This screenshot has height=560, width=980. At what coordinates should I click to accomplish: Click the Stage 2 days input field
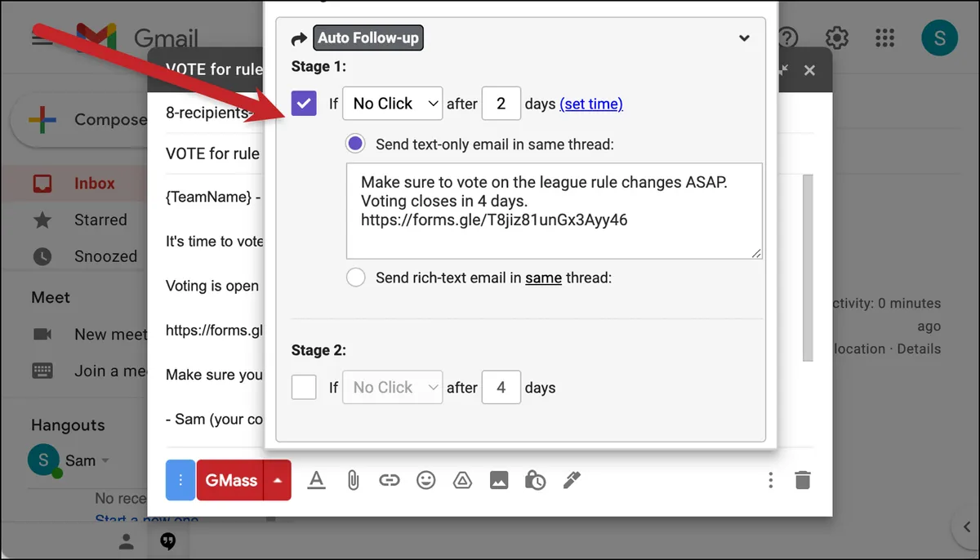click(x=501, y=388)
